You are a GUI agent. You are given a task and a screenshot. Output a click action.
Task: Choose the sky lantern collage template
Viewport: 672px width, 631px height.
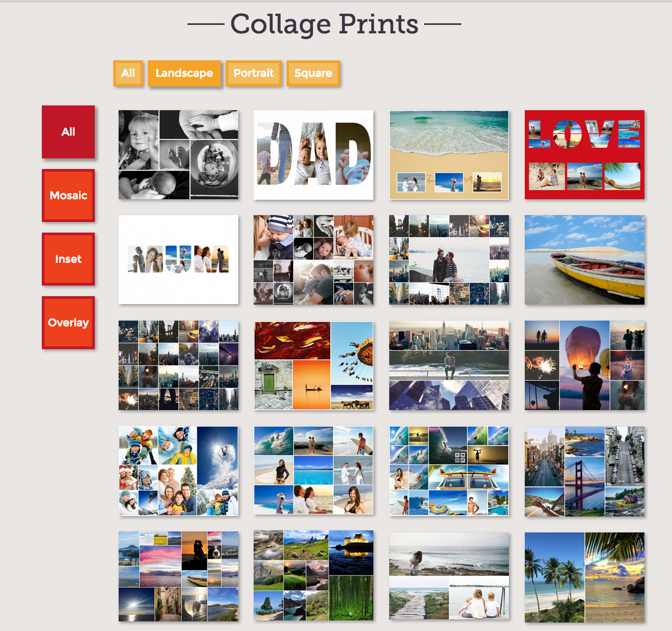point(585,365)
